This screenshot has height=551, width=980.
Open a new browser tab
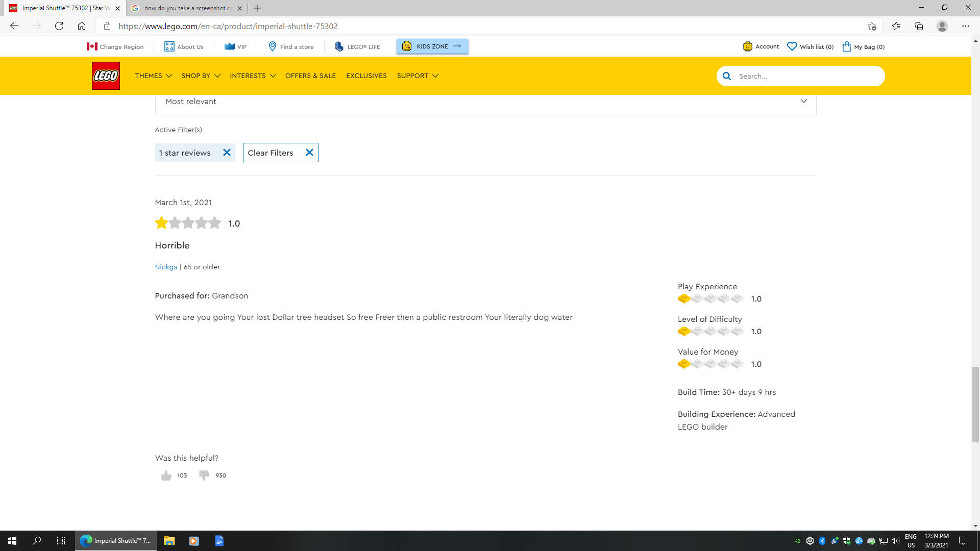[257, 8]
